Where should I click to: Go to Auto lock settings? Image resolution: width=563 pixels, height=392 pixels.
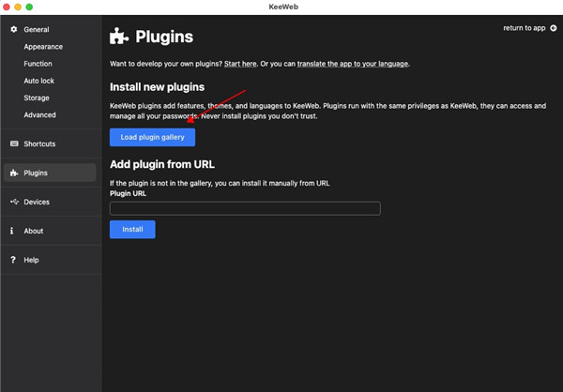(39, 81)
